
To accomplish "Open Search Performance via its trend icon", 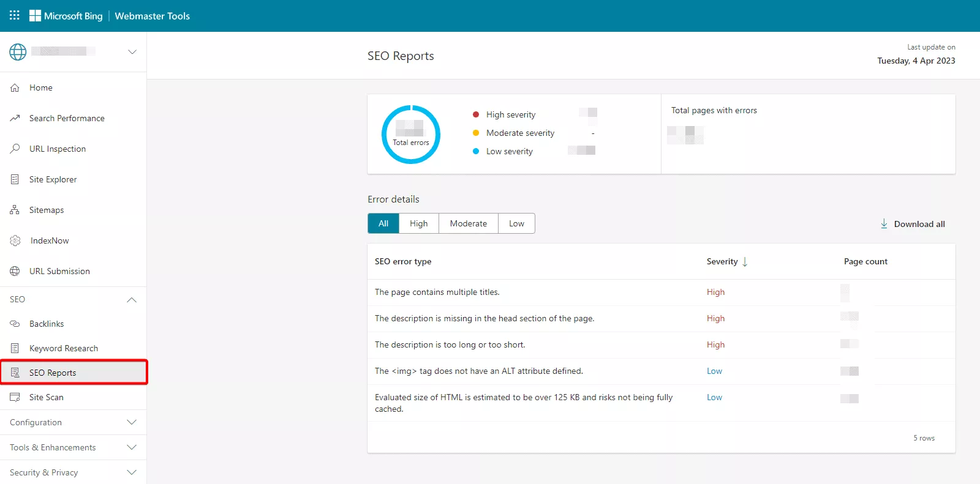I will tap(15, 118).
